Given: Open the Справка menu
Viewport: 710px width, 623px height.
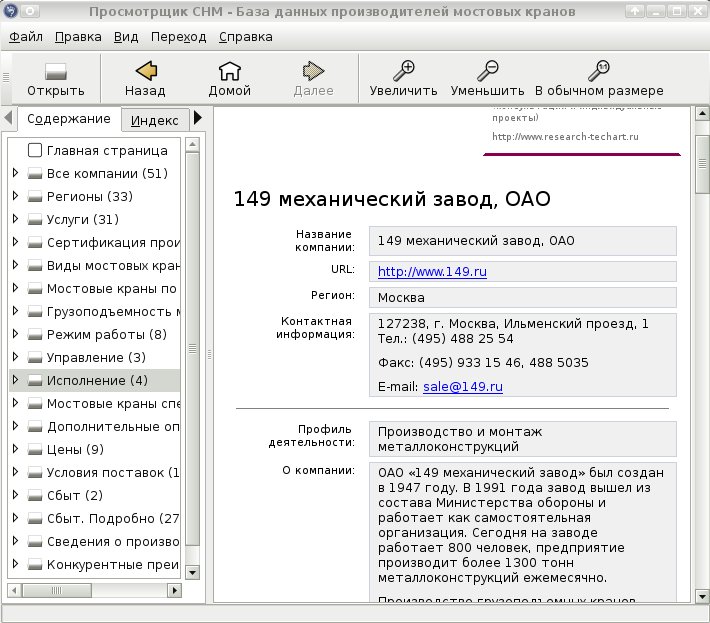Looking at the screenshot, I should coord(245,37).
